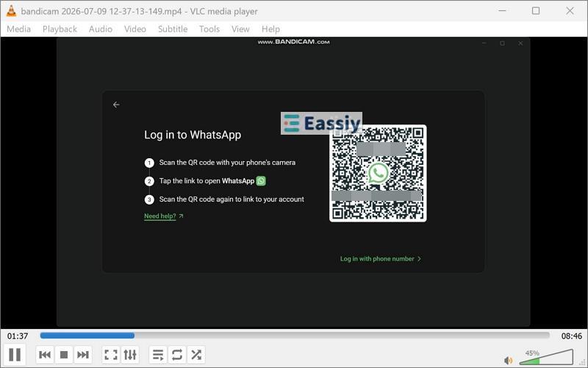588x368 pixels.
Task: Click the total duration 08:46 label
Action: tap(572, 336)
